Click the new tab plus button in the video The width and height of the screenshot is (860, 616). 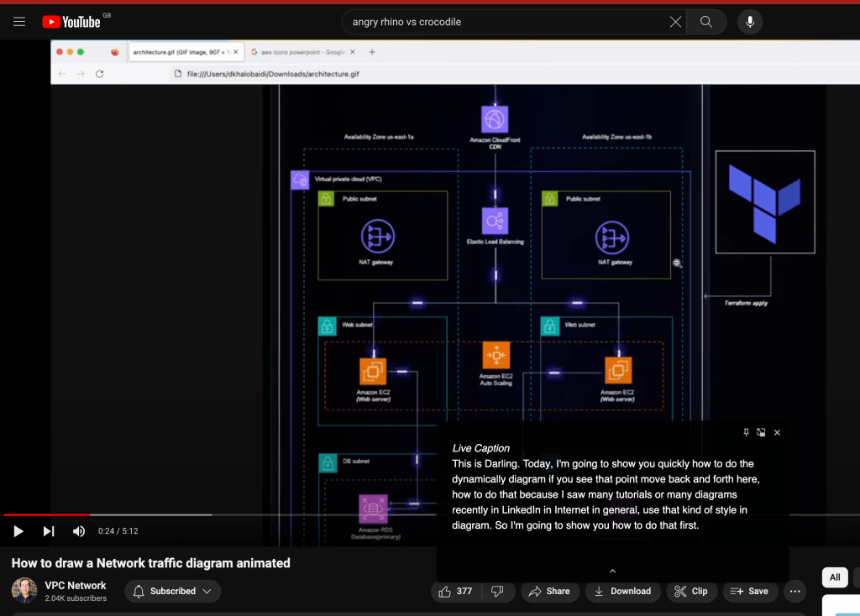372,52
